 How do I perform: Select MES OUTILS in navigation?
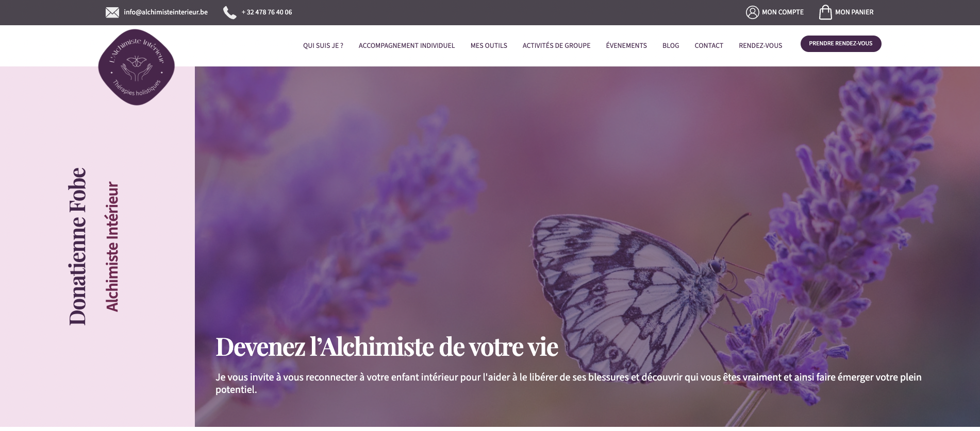pyautogui.click(x=489, y=46)
